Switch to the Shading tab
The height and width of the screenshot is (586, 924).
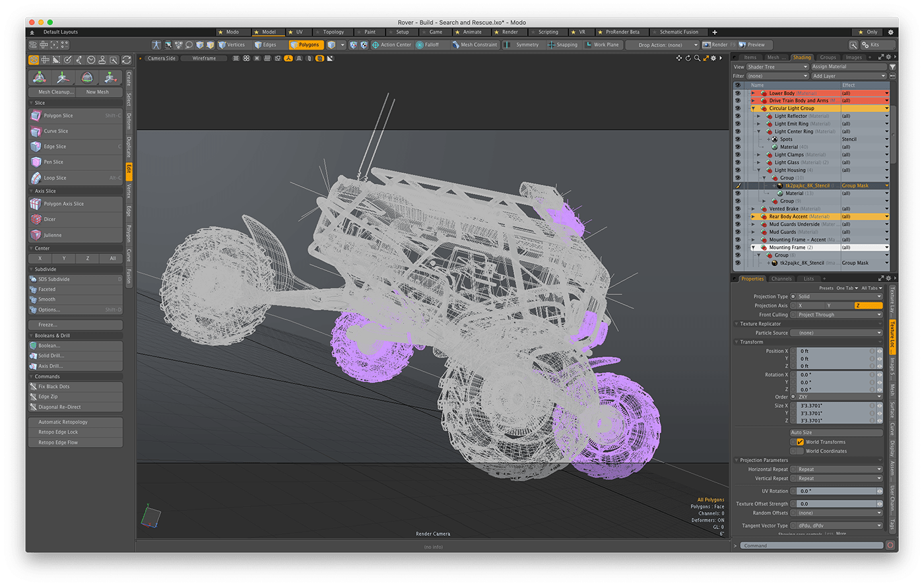pos(802,57)
